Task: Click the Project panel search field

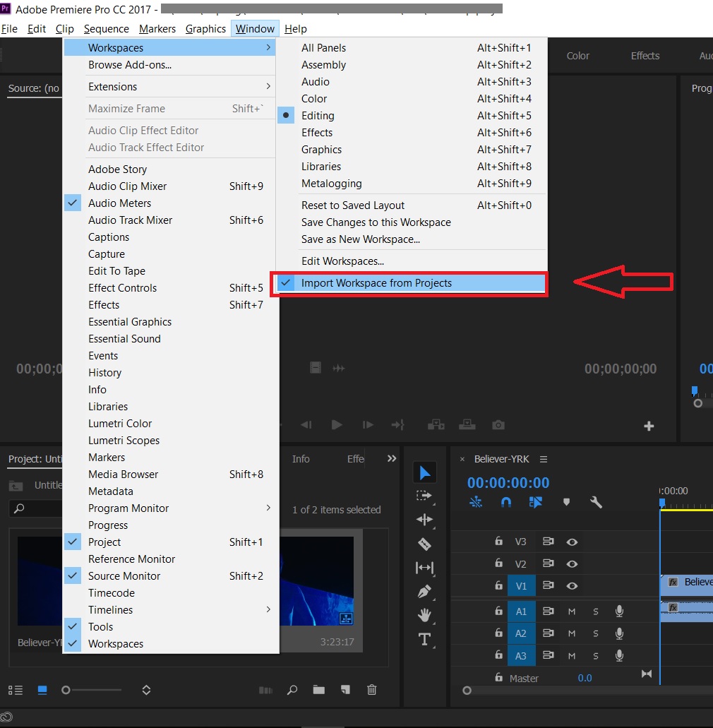Action: pyautogui.click(x=36, y=508)
